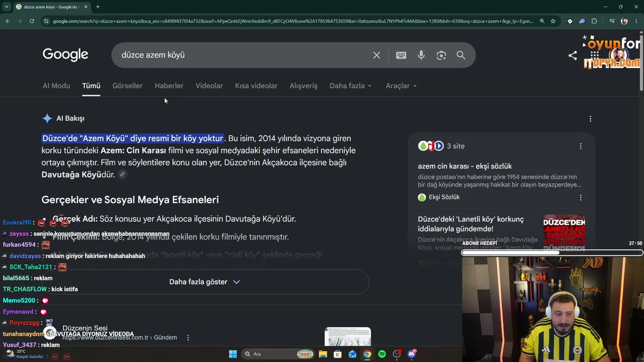Open Discord from the taskbar
Viewport: 644px width, 362px height.
click(x=412, y=354)
